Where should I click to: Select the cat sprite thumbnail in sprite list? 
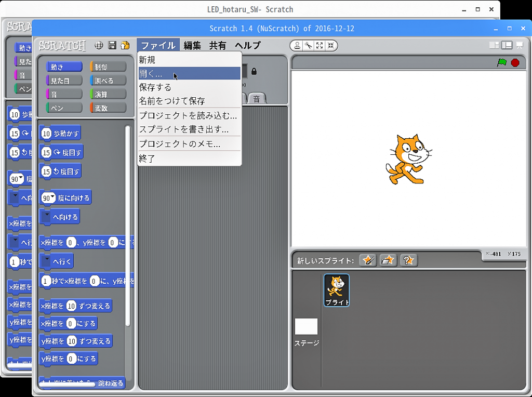pos(337,290)
